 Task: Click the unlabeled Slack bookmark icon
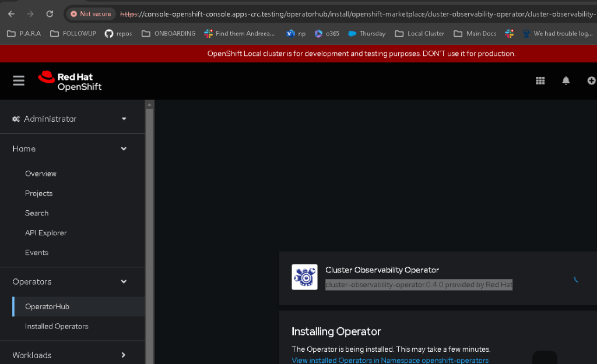point(510,33)
